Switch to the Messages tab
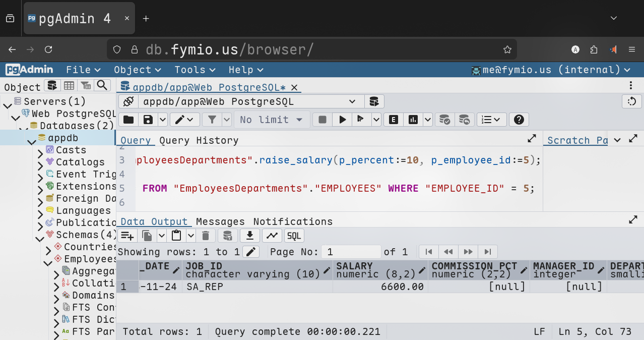This screenshot has width=644, height=340. click(220, 221)
